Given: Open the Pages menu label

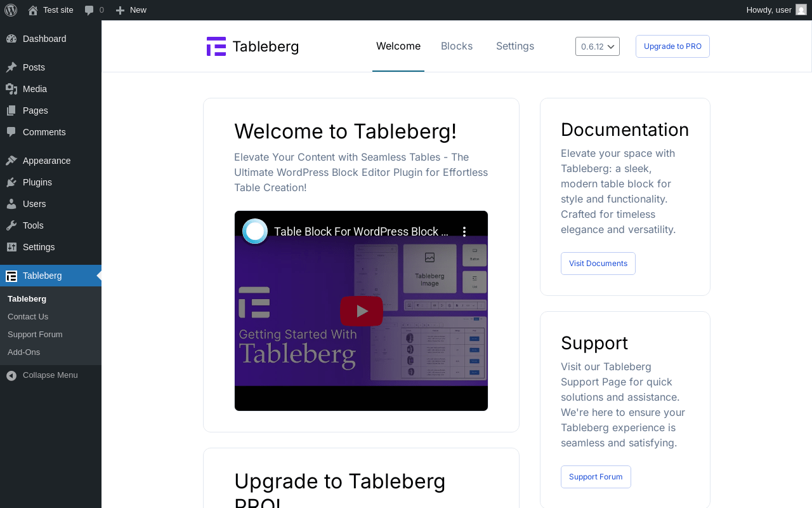Looking at the screenshot, I should click(x=36, y=110).
